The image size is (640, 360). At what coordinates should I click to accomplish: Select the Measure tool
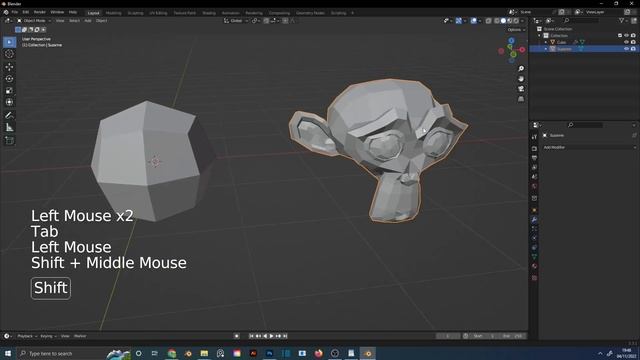(x=9, y=128)
